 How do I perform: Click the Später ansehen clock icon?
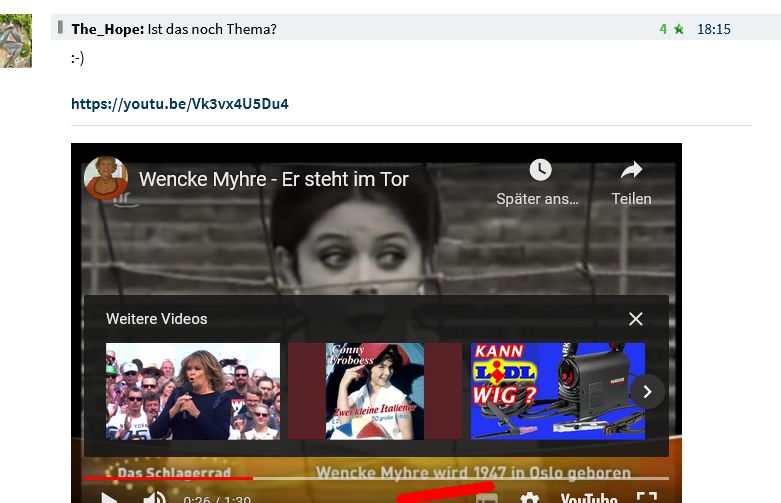pyautogui.click(x=540, y=170)
